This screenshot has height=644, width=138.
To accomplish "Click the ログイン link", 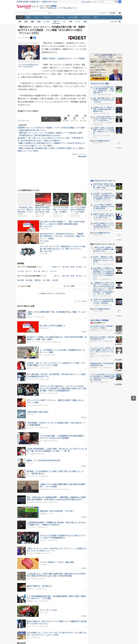I will 42,8.
